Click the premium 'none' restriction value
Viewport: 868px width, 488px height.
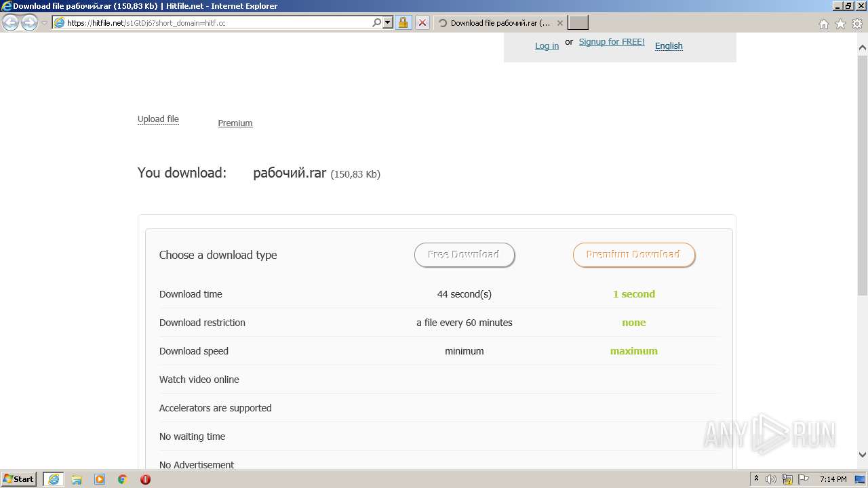pyautogui.click(x=634, y=323)
